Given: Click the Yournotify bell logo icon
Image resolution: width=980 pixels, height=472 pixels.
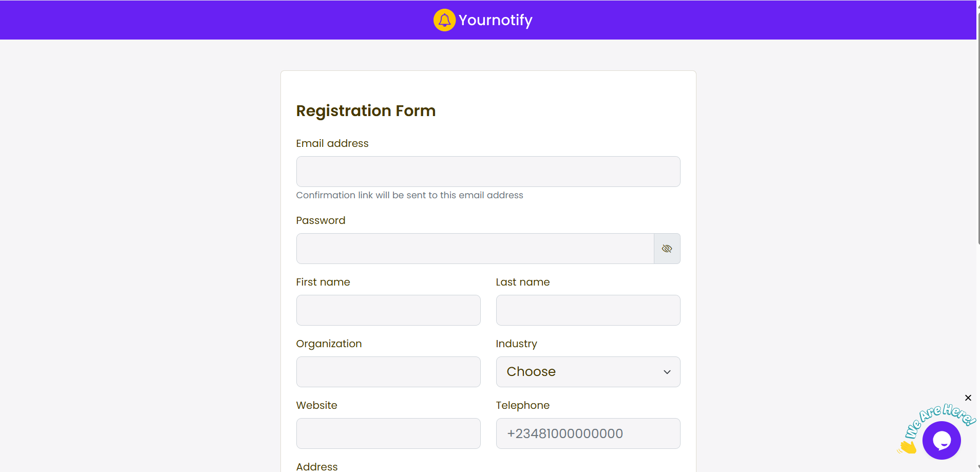Looking at the screenshot, I should tap(444, 20).
